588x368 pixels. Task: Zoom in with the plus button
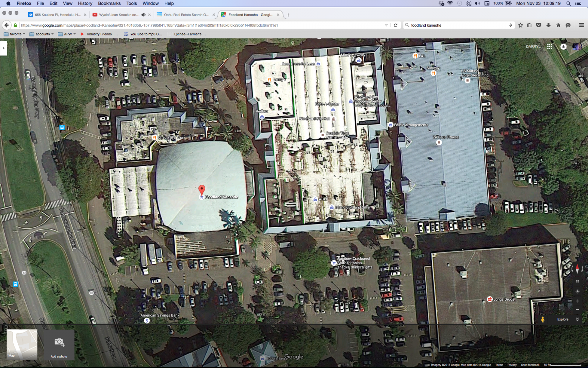[577, 301]
